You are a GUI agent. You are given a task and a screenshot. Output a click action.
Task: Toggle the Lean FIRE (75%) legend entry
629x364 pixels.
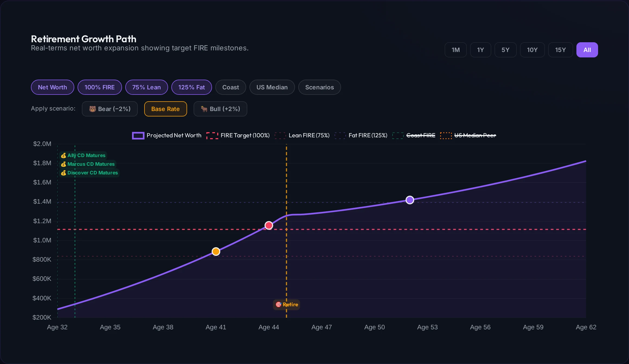302,135
